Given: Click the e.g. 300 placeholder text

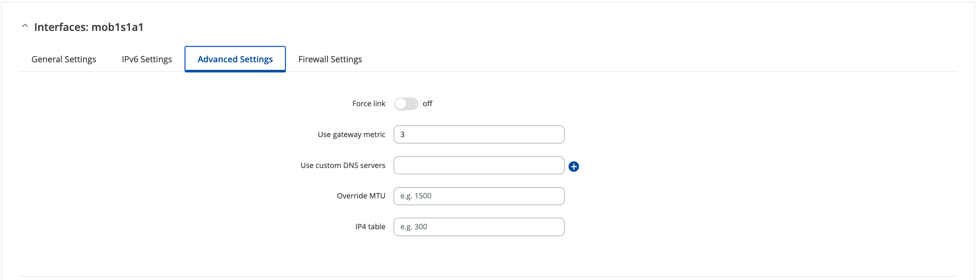Looking at the screenshot, I should click(x=414, y=227).
